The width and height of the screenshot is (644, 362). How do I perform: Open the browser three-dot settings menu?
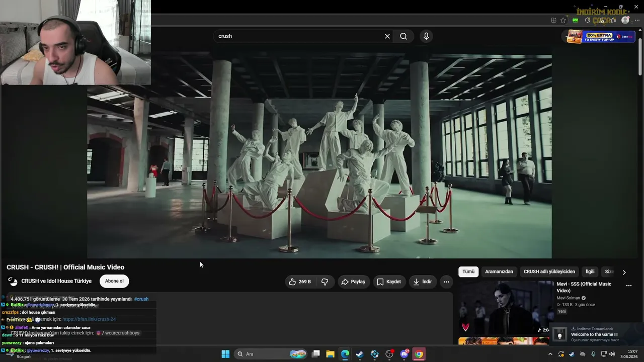[637, 20]
